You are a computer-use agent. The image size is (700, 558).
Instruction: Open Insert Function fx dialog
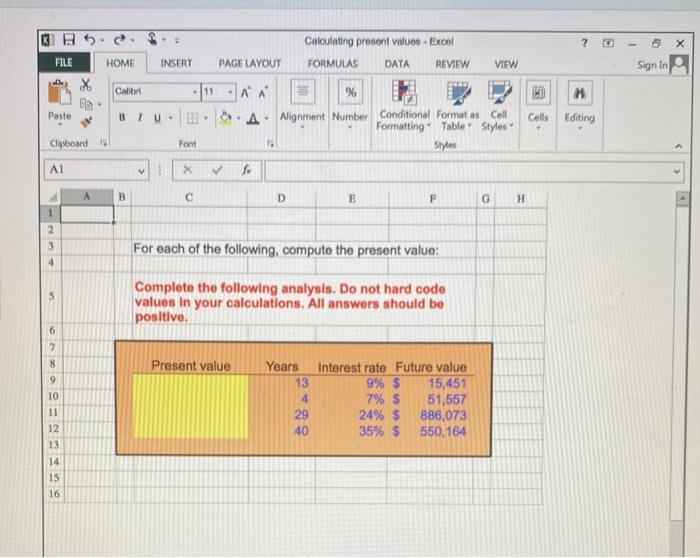click(x=246, y=170)
